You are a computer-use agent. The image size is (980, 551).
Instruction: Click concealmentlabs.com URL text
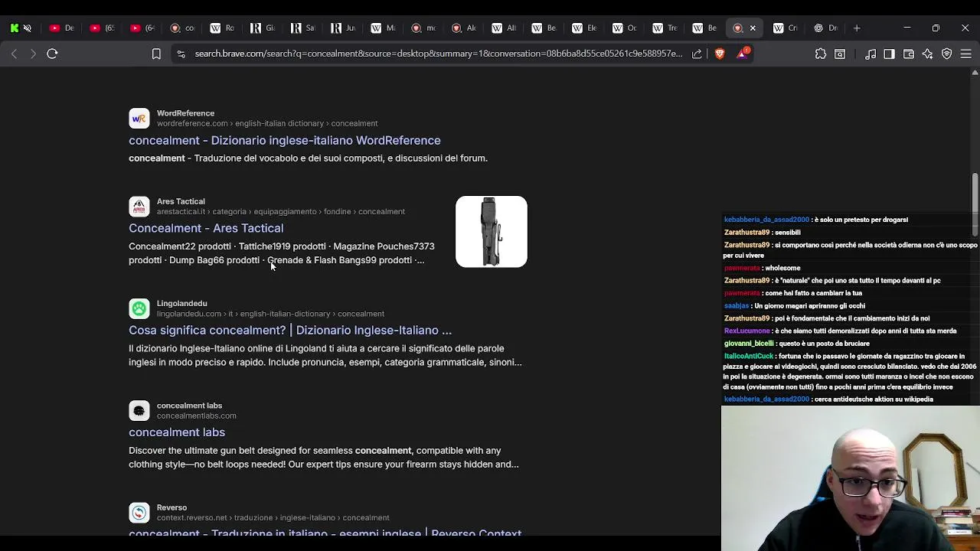click(x=196, y=416)
